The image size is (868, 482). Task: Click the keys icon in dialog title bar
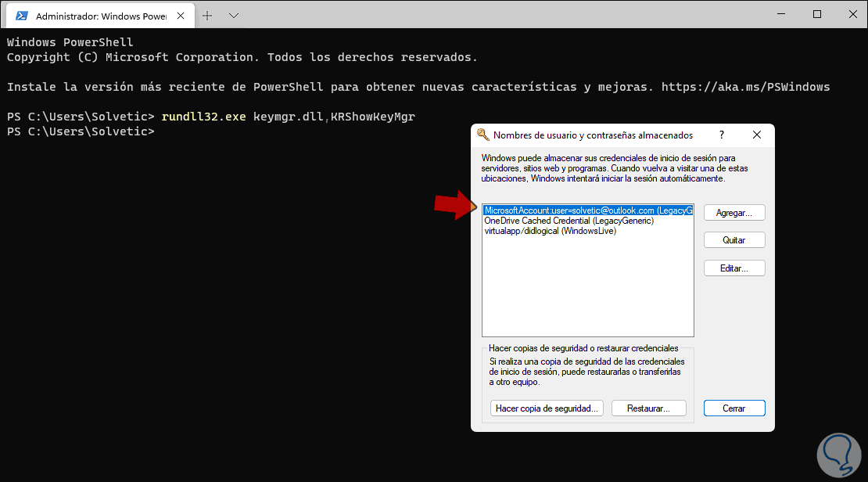[483, 135]
